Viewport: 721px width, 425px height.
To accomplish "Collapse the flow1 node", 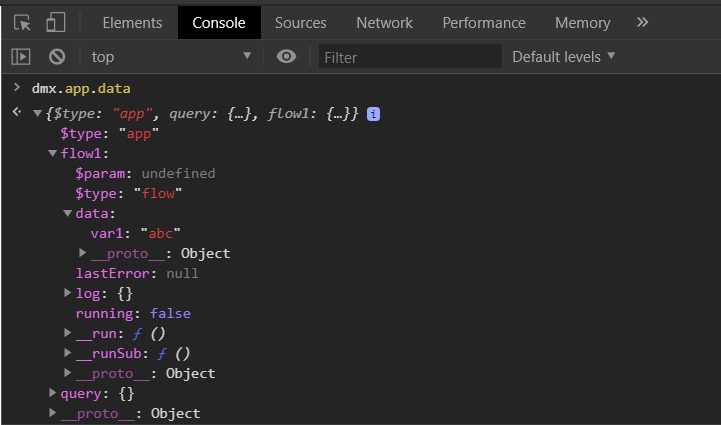I will pos(53,153).
